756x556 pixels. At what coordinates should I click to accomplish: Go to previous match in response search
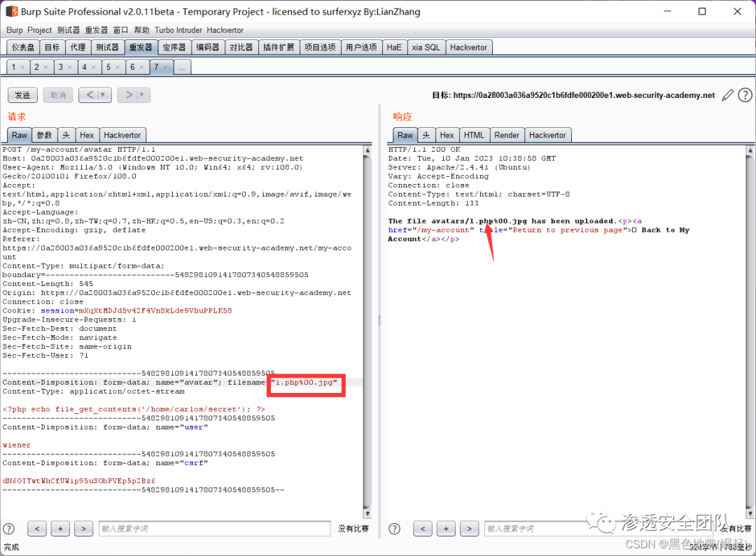(423, 529)
